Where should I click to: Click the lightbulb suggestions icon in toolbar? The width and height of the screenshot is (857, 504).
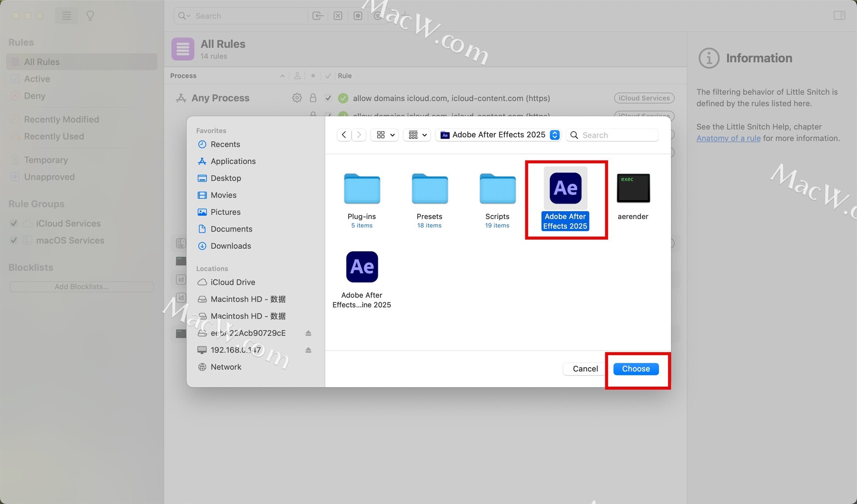click(90, 16)
